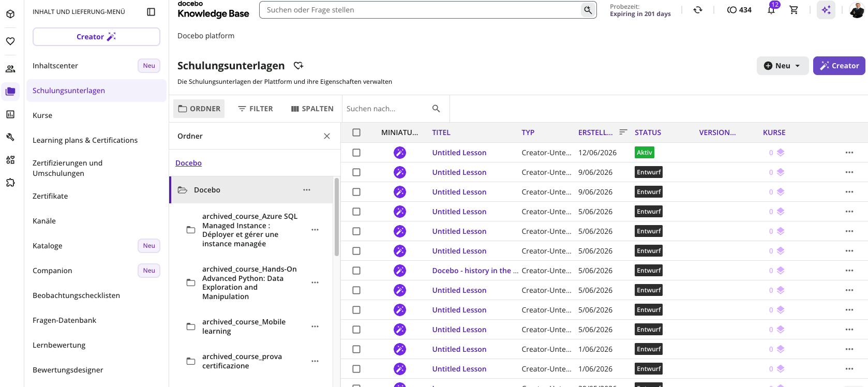This screenshot has height=387, width=868.
Task: Open Docebo - history in the lesson link
Action: (475, 271)
